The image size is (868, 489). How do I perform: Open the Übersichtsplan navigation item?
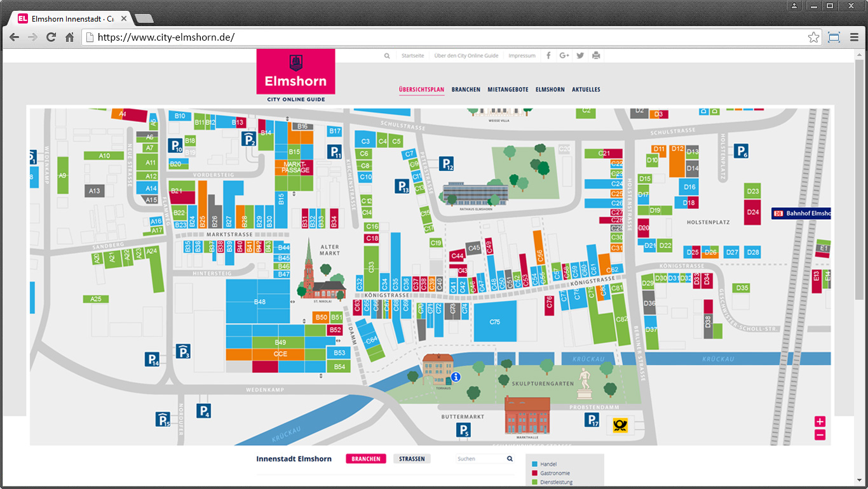(x=421, y=90)
